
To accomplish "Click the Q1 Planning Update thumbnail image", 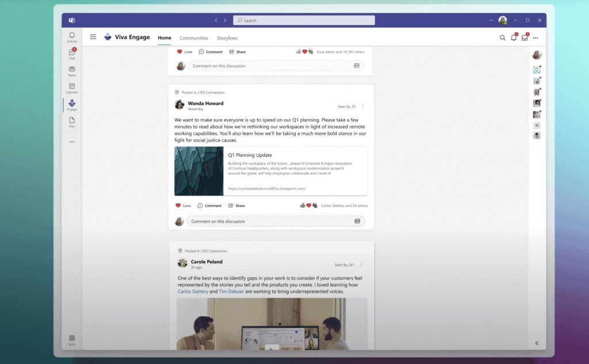I will pos(198,171).
